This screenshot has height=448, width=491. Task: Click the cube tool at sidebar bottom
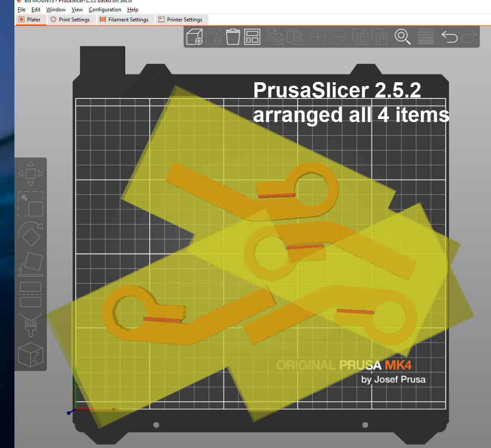coord(31,354)
